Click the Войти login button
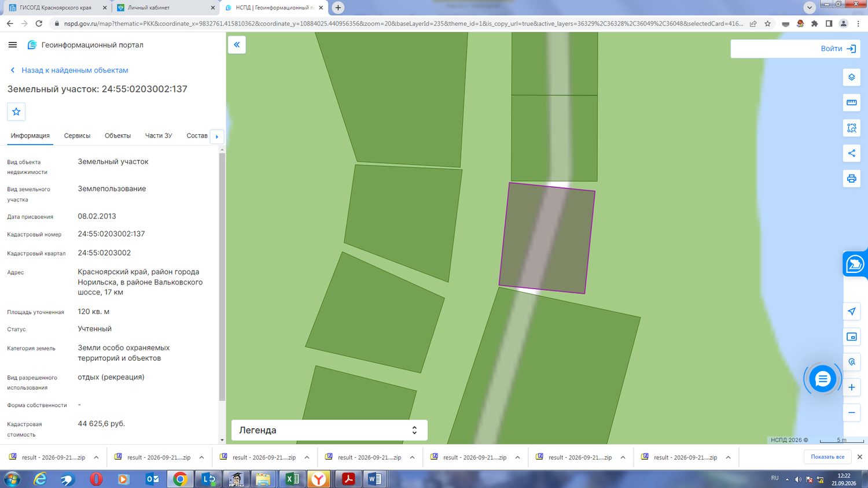The height and width of the screenshot is (488, 868). point(838,49)
